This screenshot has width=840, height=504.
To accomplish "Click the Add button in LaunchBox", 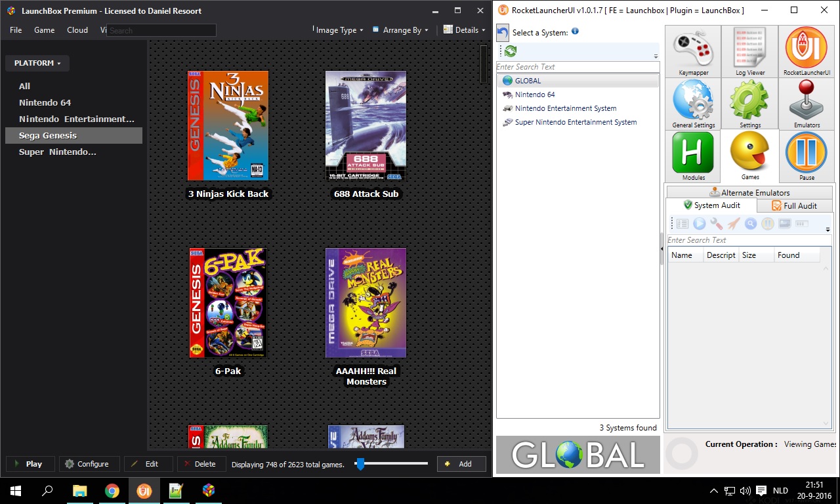I will pos(461,464).
